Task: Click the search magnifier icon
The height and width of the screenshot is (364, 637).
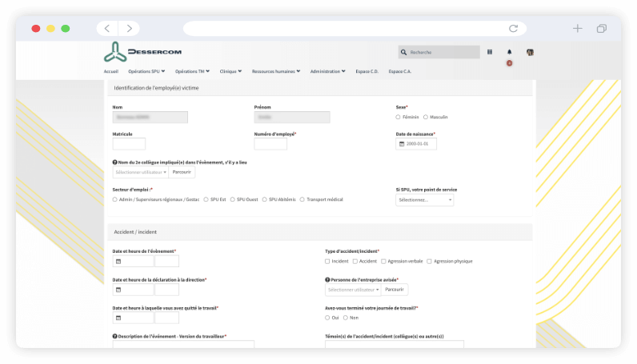Action: click(404, 52)
